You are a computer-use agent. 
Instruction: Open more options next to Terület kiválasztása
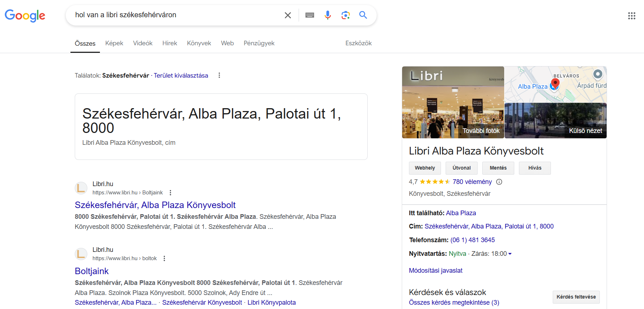click(219, 75)
